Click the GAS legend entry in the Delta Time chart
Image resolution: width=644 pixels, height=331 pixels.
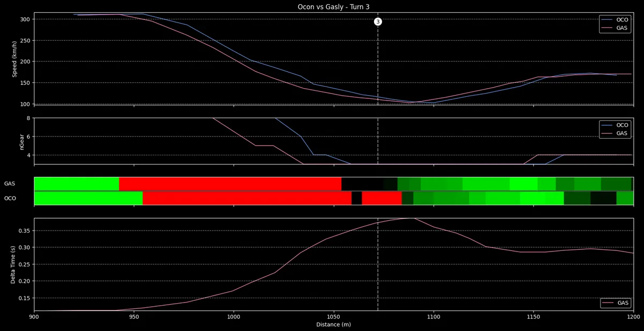tap(615, 303)
